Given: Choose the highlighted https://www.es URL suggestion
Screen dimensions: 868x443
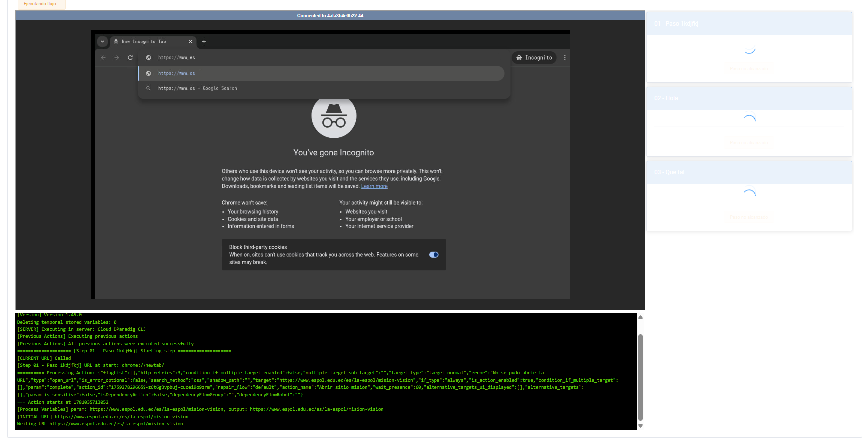Looking at the screenshot, I should click(x=321, y=73).
